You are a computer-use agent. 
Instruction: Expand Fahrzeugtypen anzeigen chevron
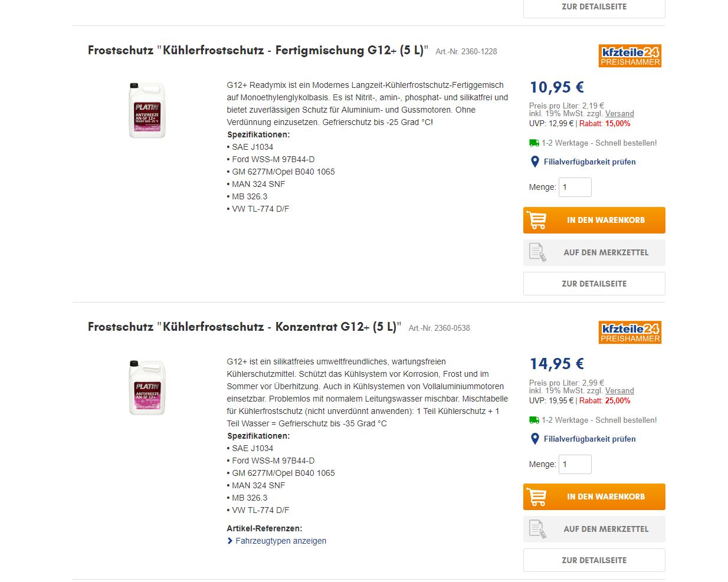(x=230, y=541)
